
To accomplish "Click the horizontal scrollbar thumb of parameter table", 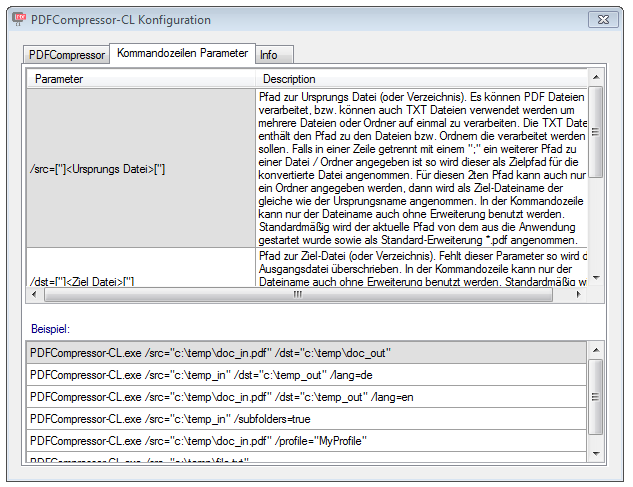I will click(x=298, y=294).
